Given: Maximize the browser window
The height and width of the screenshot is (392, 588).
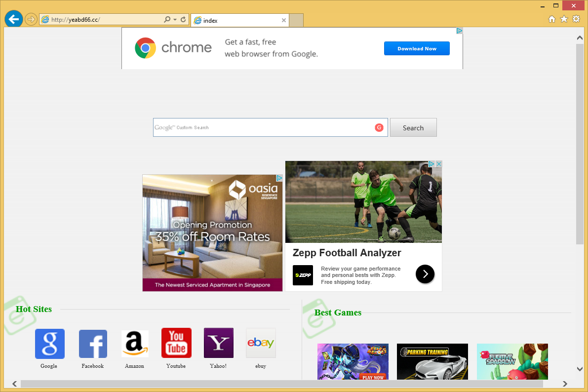Looking at the screenshot, I should (x=556, y=5).
